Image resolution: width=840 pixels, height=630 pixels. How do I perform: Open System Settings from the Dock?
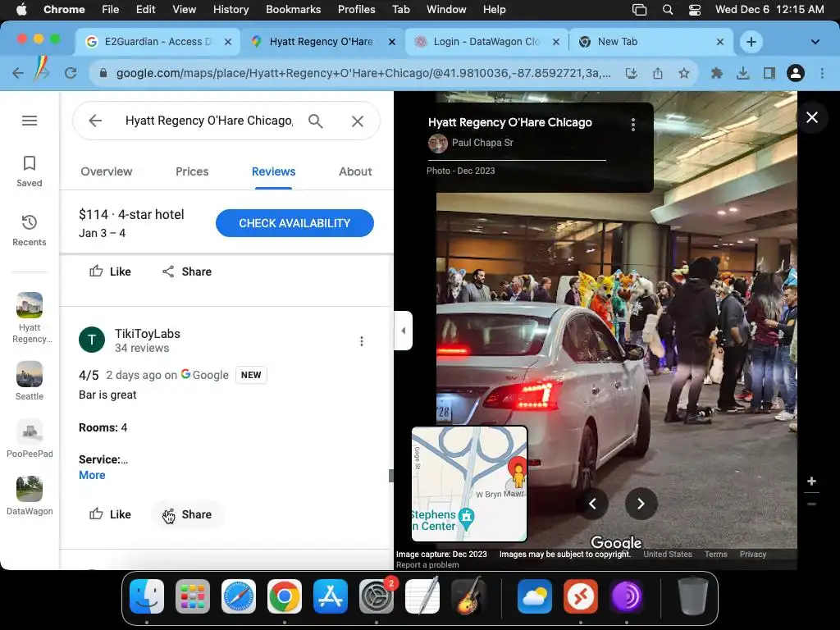click(376, 596)
